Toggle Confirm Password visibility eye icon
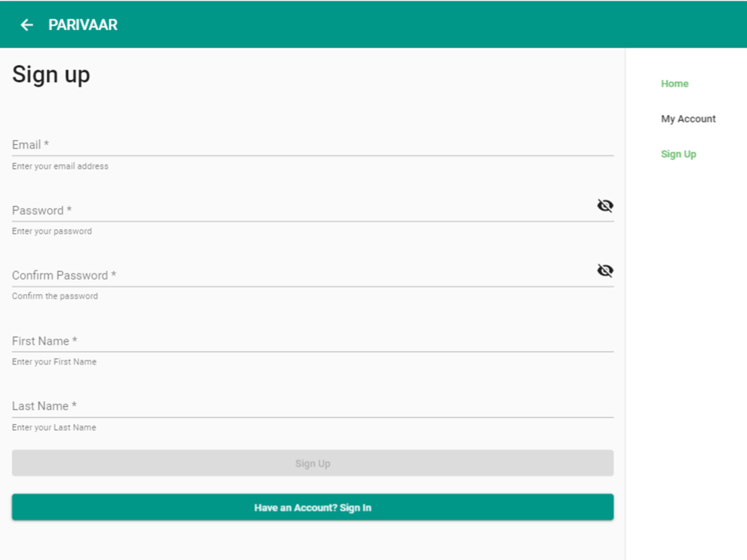This screenshot has height=560, width=747. (x=605, y=270)
